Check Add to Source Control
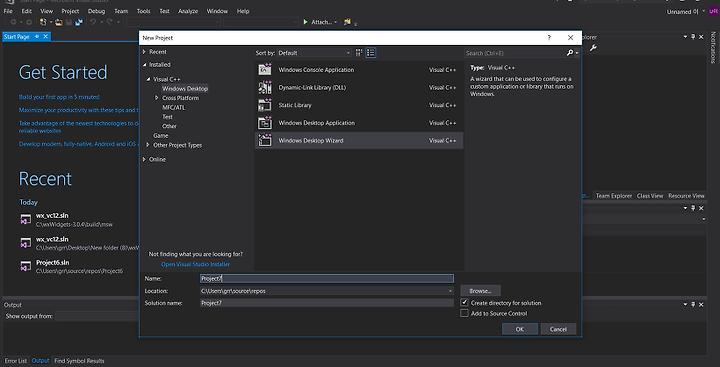Image resolution: width=720 pixels, height=367 pixels. click(x=464, y=313)
